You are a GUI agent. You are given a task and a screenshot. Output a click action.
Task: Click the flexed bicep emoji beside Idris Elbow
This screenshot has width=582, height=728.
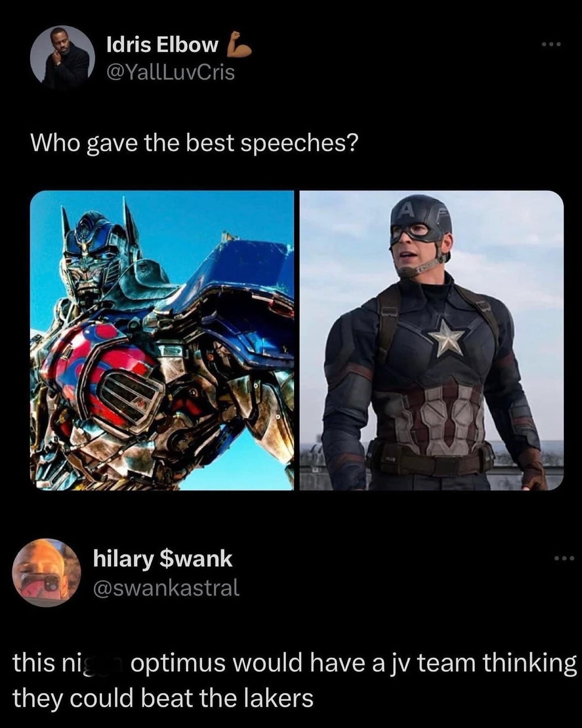(x=239, y=44)
